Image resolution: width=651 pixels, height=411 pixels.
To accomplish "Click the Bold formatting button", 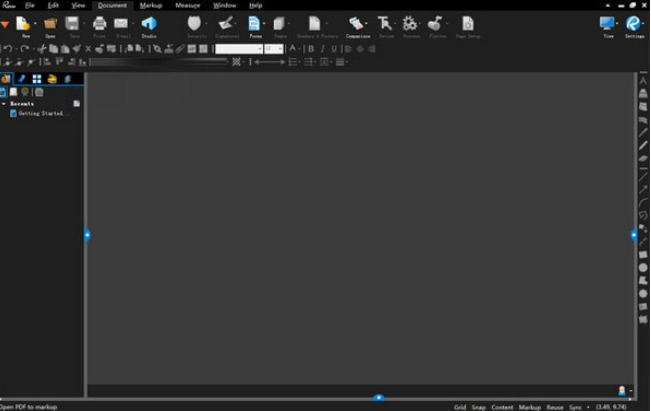I will tap(310, 48).
